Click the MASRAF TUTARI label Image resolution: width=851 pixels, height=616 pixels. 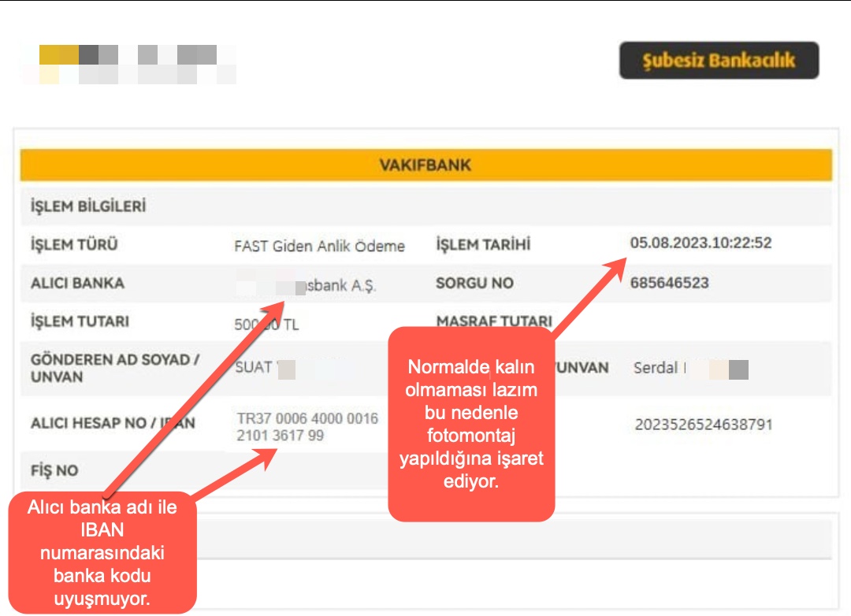494,321
